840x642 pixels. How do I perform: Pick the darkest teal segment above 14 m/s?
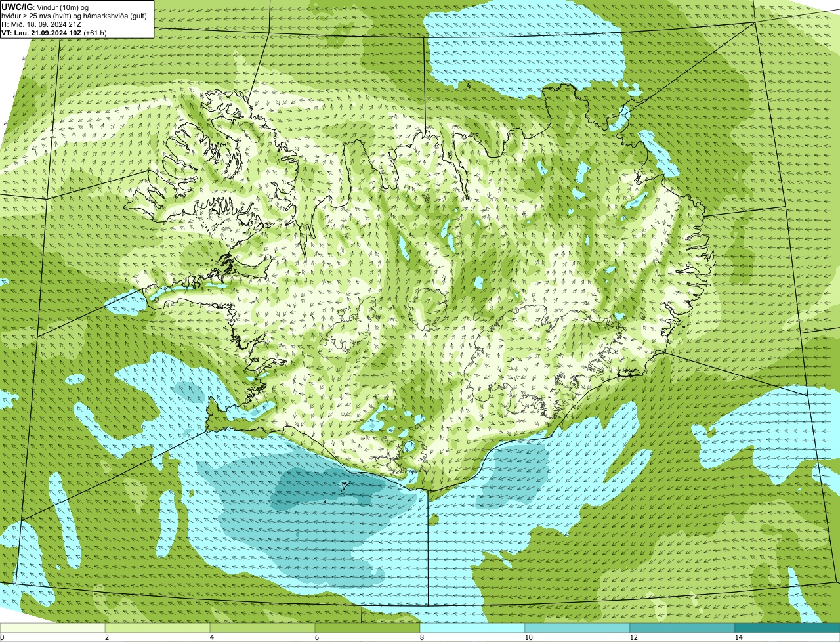tap(787, 628)
